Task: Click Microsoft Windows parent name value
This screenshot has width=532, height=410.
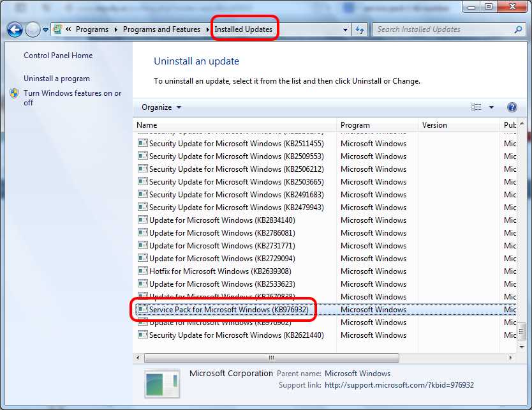Action: pyautogui.click(x=358, y=374)
